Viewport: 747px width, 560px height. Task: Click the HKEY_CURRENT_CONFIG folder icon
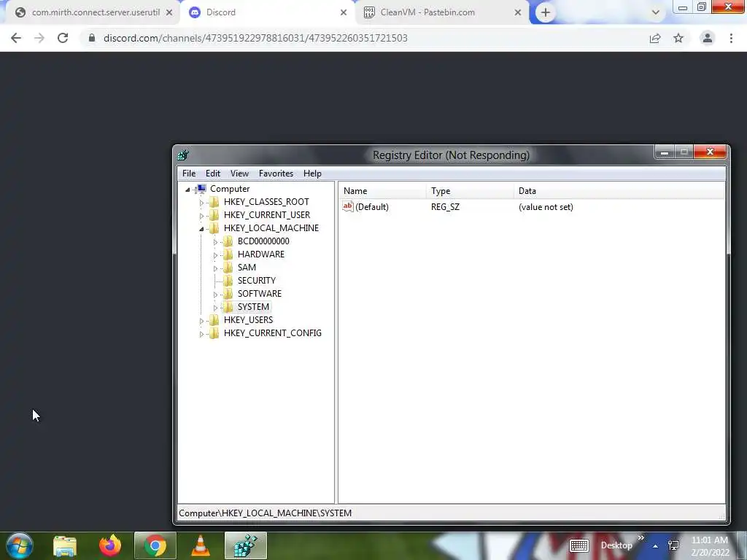(x=214, y=332)
